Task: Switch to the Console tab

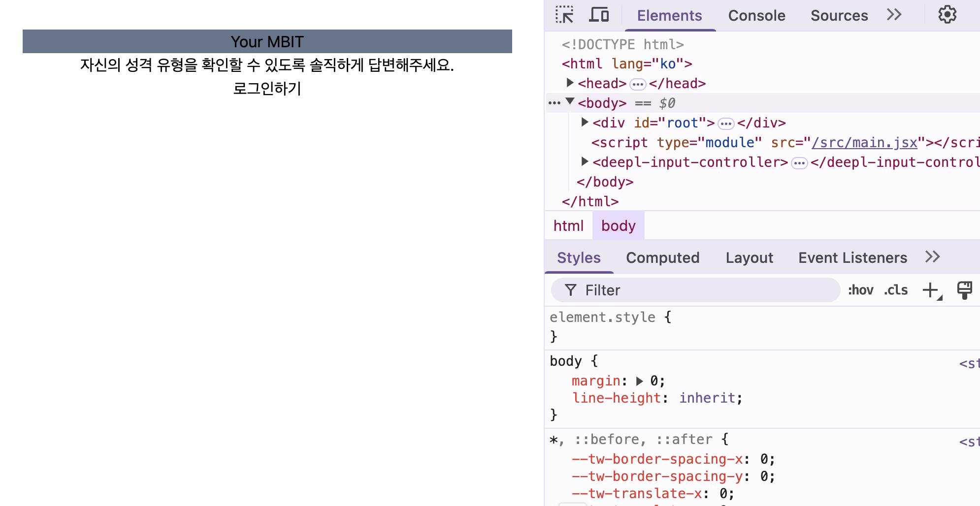Action: (x=756, y=16)
